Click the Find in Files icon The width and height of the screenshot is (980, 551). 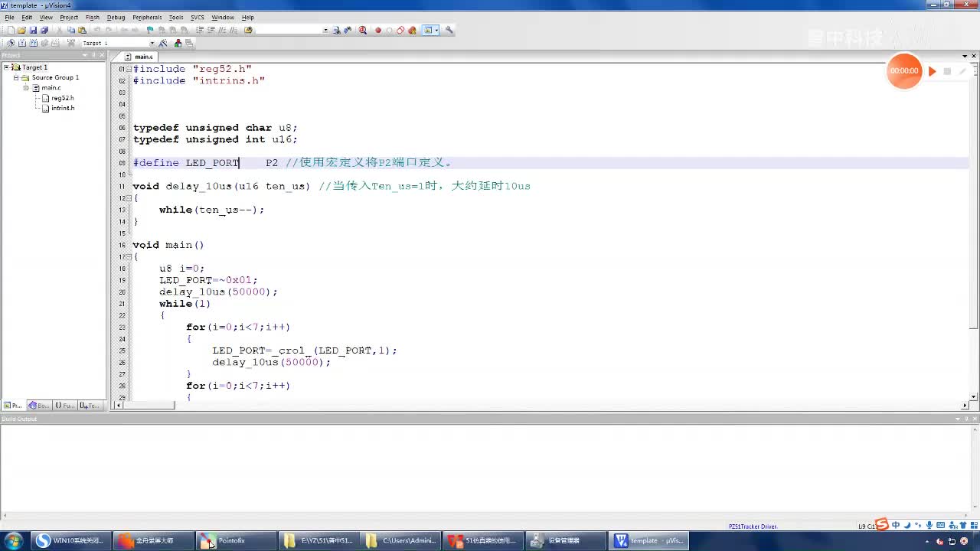248,31
